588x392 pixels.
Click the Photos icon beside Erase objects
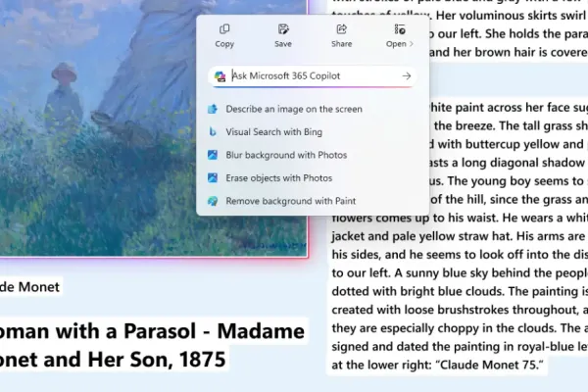(213, 177)
